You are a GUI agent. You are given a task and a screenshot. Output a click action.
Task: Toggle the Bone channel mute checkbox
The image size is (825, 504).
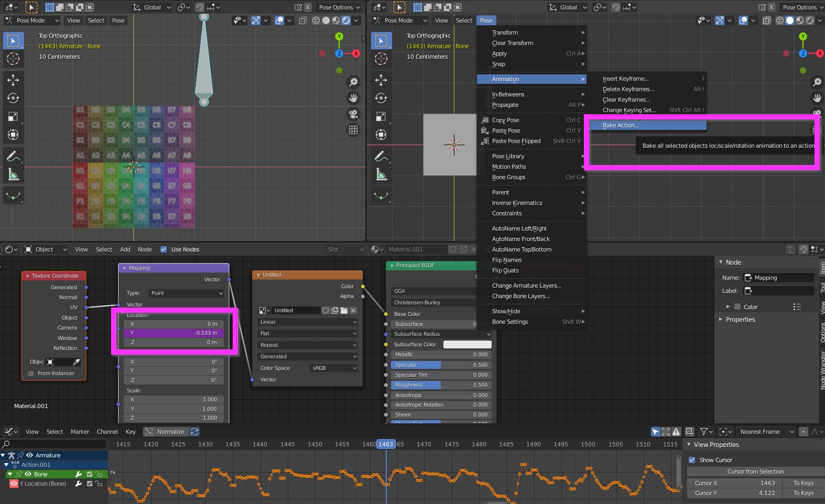(90, 474)
